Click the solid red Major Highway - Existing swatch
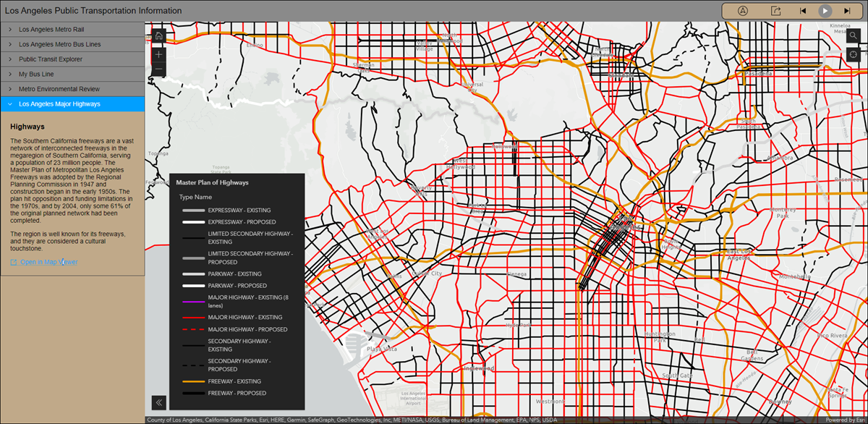The width and height of the screenshot is (868, 424). click(193, 318)
